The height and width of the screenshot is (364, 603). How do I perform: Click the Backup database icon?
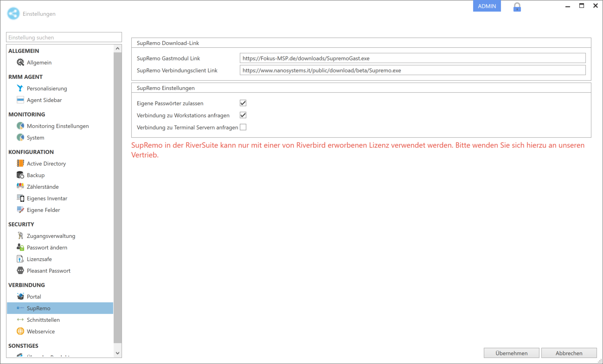(20, 175)
